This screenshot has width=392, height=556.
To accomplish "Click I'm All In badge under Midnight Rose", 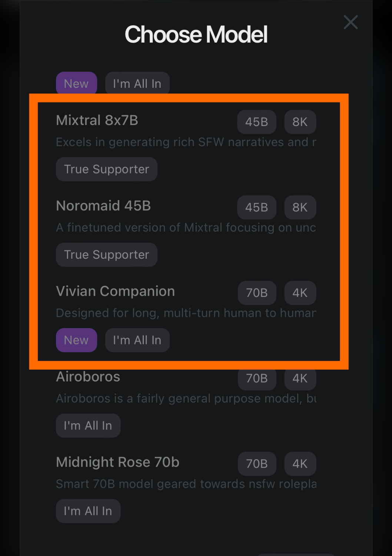I will point(88,511).
